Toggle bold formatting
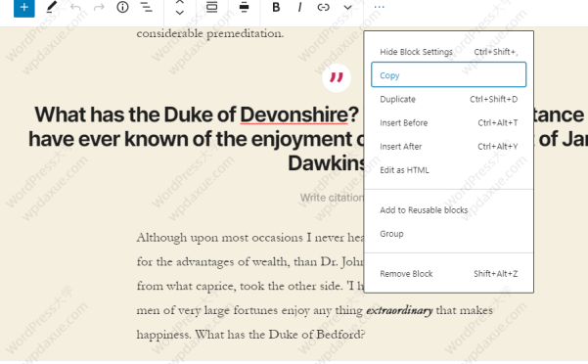Image resolution: width=588 pixels, height=364 pixels. pyautogui.click(x=276, y=7)
